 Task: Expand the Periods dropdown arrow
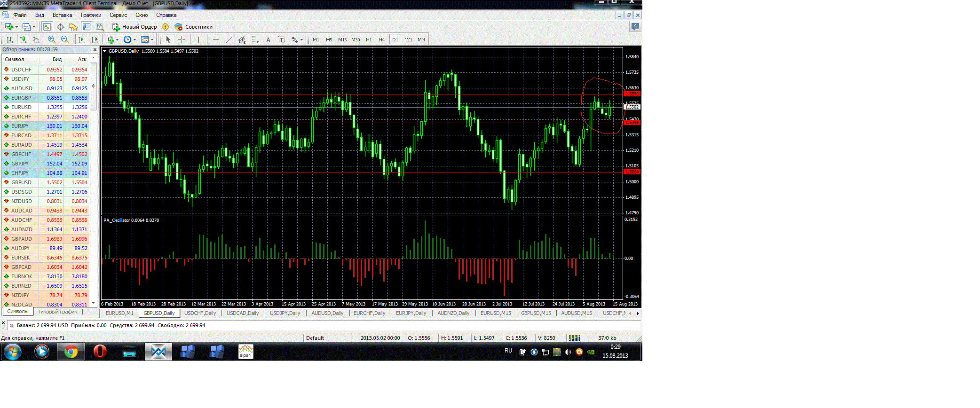[x=134, y=39]
